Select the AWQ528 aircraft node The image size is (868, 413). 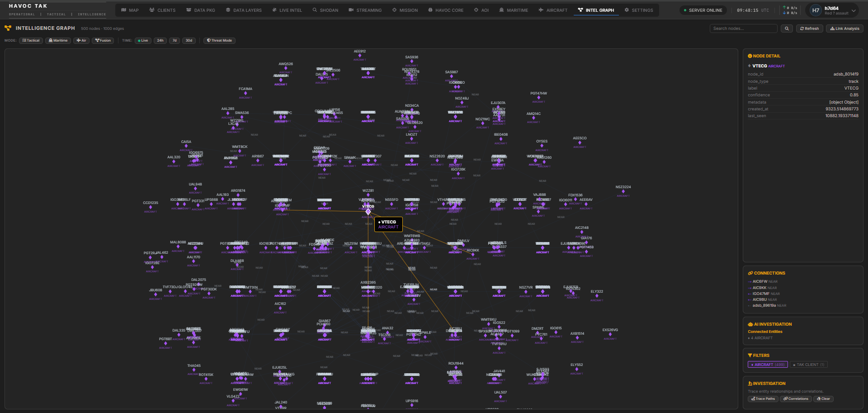coord(286,68)
